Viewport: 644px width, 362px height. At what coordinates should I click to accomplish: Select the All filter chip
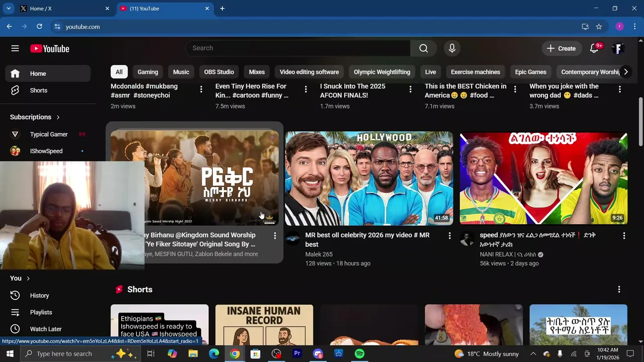pos(119,72)
